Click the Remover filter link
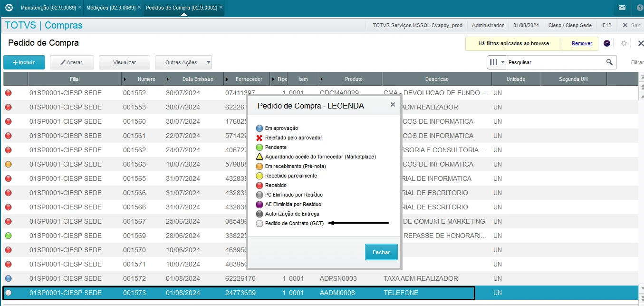Viewport: 644px width, 306px height. 582,43
